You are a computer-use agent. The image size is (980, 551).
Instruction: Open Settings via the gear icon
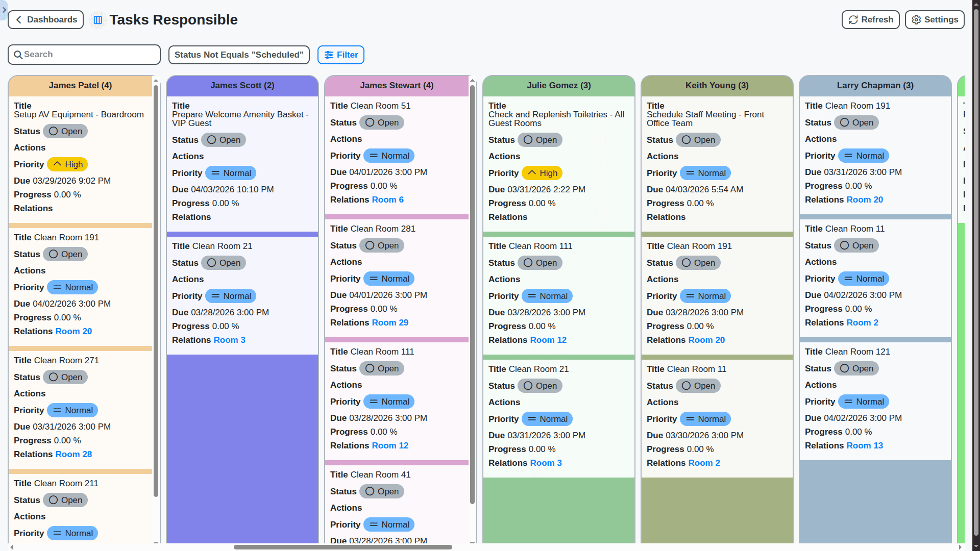(916, 19)
